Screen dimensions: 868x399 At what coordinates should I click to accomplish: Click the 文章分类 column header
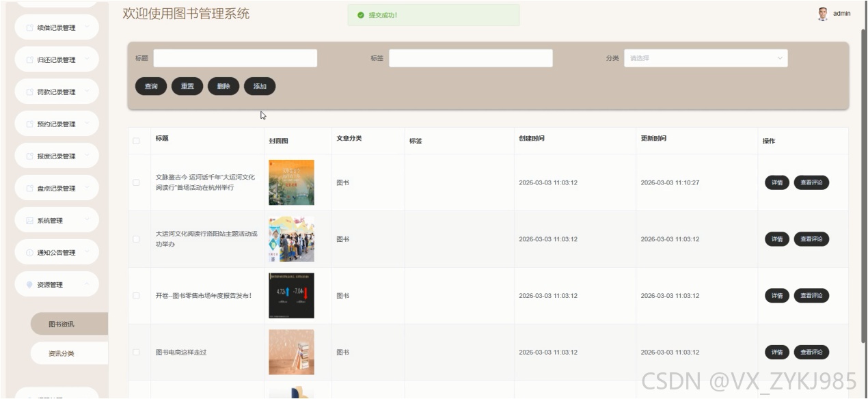click(x=349, y=139)
